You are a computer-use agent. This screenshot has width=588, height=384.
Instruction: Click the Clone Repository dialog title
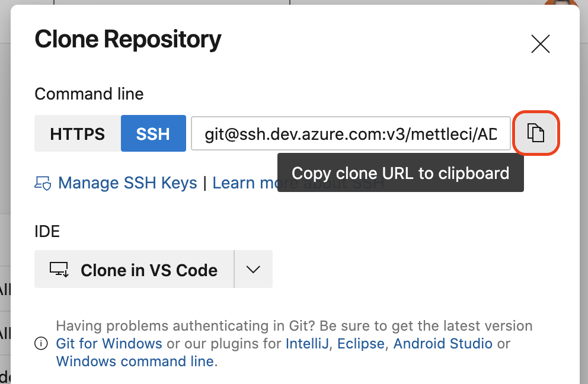click(128, 40)
